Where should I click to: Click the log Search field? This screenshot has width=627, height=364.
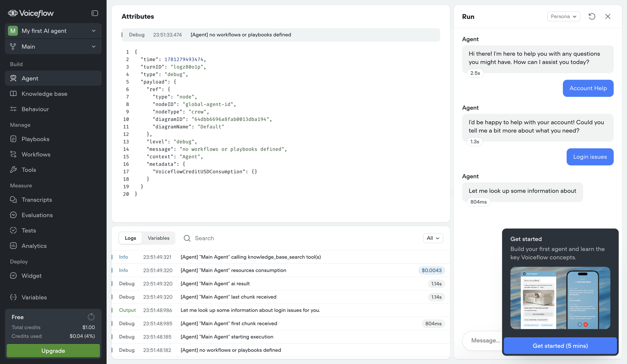pyautogui.click(x=300, y=238)
